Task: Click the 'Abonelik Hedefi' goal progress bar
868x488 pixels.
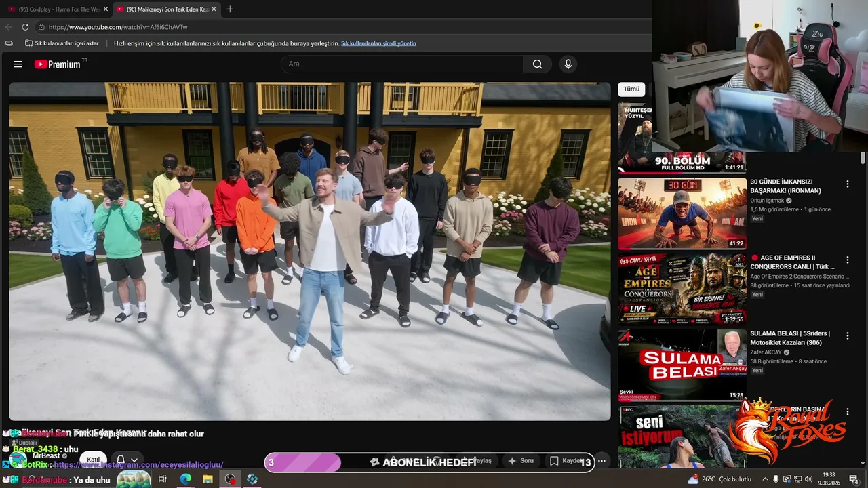Action: pos(429,462)
